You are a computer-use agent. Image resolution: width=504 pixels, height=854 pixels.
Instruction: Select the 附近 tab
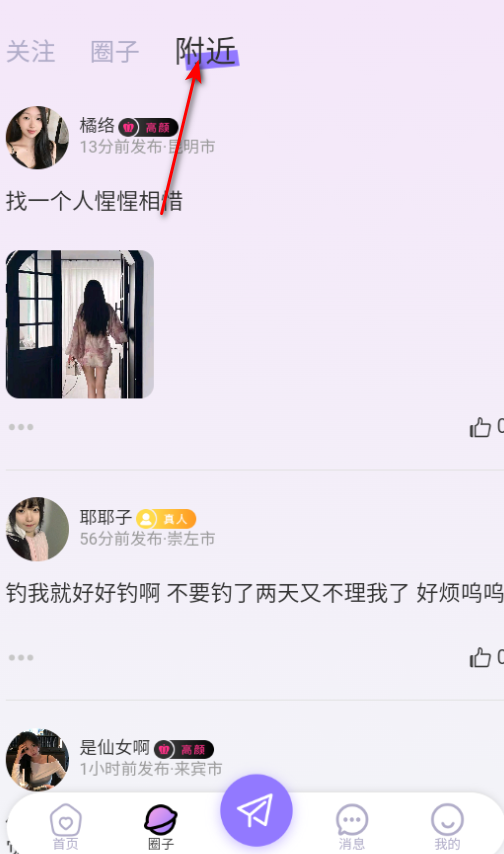point(207,52)
